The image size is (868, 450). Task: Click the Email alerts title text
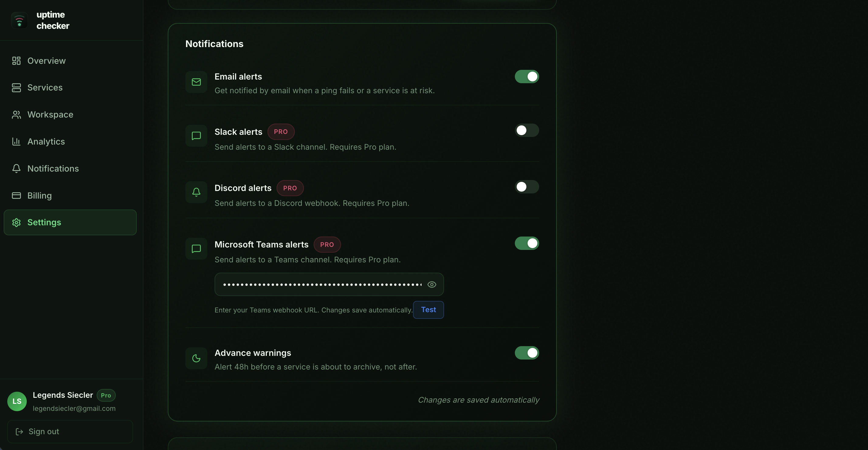[238, 77]
